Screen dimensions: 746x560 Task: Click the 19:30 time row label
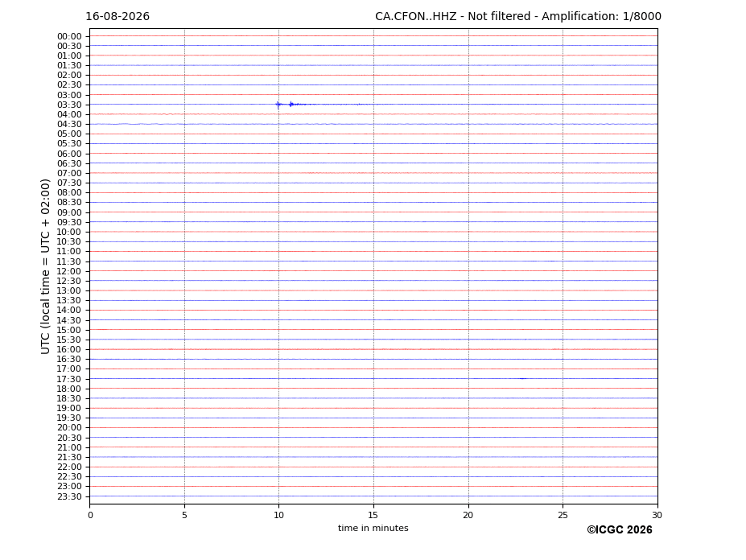69,418
